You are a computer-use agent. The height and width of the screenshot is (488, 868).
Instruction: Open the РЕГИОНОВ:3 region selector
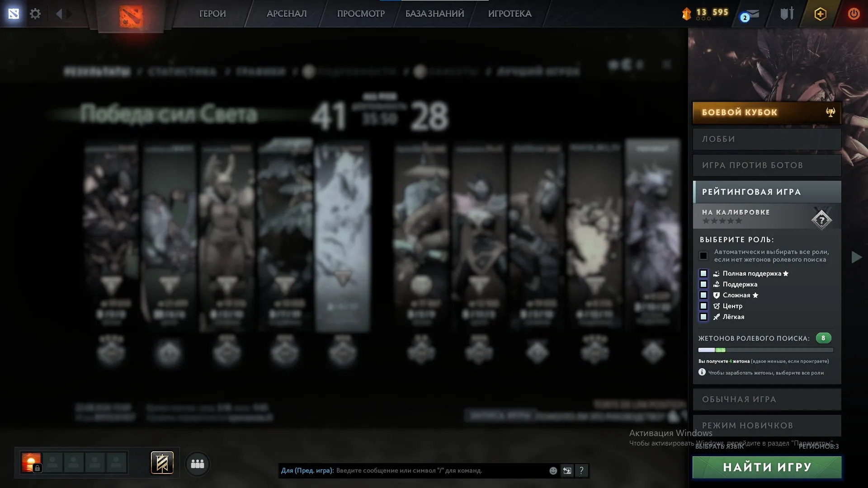[x=819, y=446]
